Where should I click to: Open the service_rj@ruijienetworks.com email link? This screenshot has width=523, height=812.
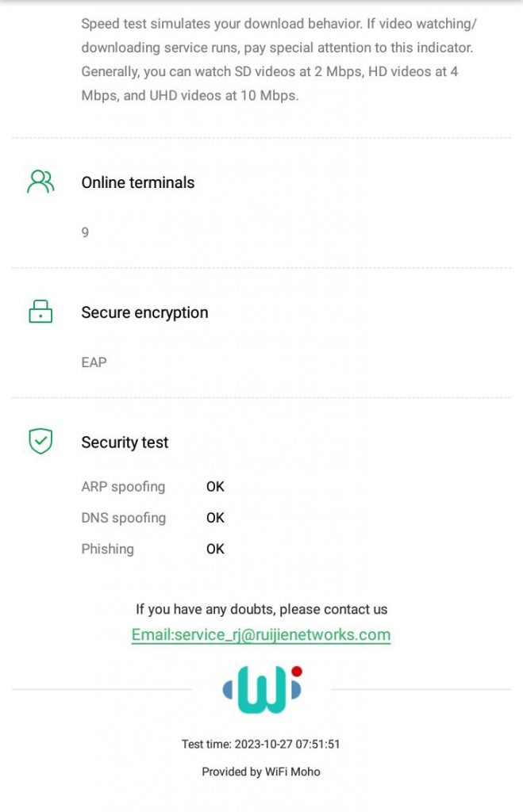(x=261, y=634)
